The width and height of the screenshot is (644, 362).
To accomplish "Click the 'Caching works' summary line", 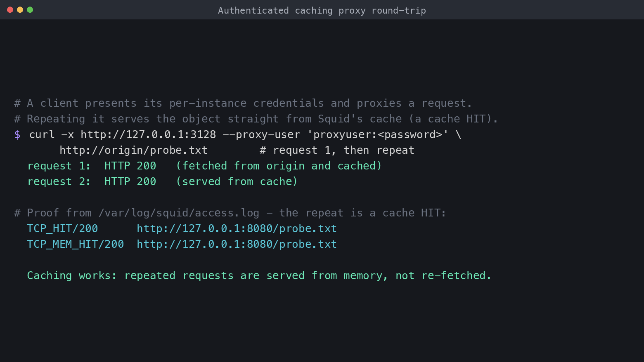I will tap(259, 275).
